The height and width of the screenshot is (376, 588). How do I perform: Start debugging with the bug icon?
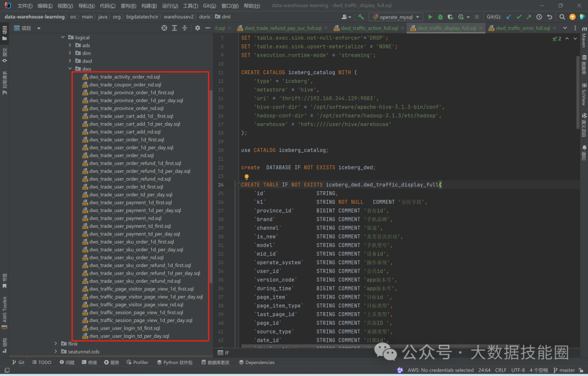[440, 17]
